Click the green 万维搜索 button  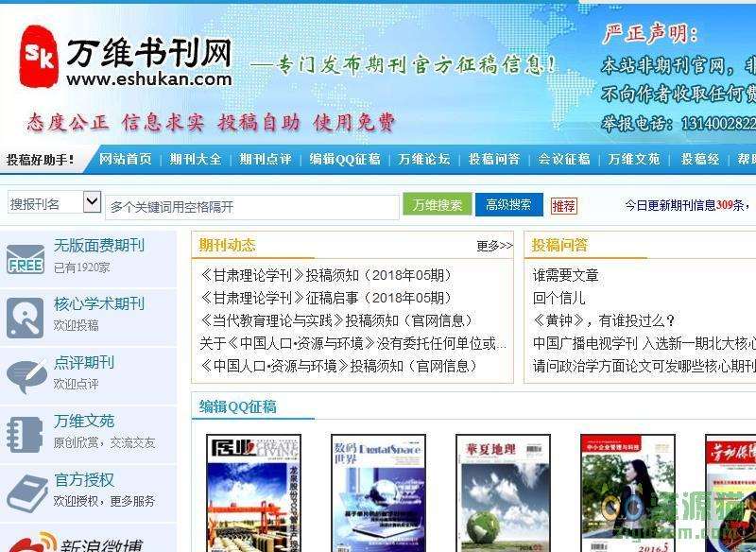[x=437, y=204]
